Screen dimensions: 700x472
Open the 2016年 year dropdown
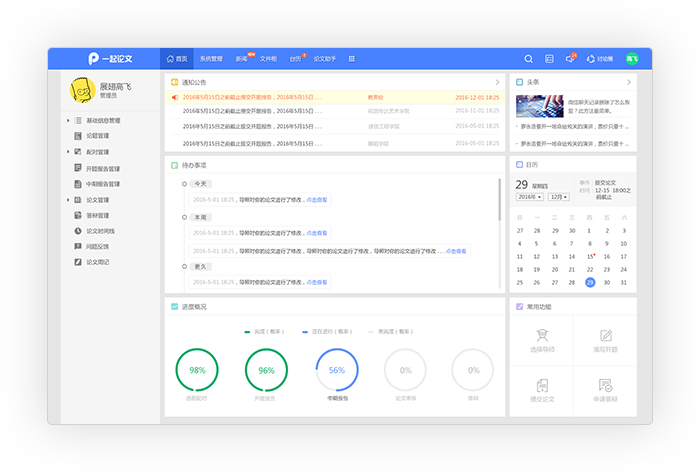click(x=528, y=197)
